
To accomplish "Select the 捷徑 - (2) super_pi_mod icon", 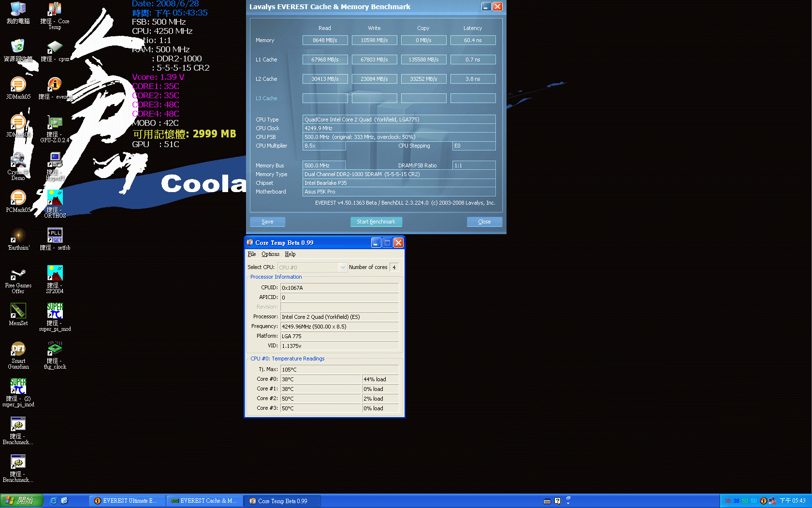I will coord(18,393).
